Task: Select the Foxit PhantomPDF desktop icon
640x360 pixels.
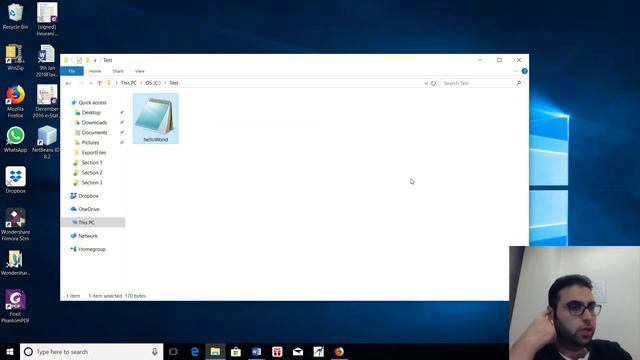Action: (15, 306)
